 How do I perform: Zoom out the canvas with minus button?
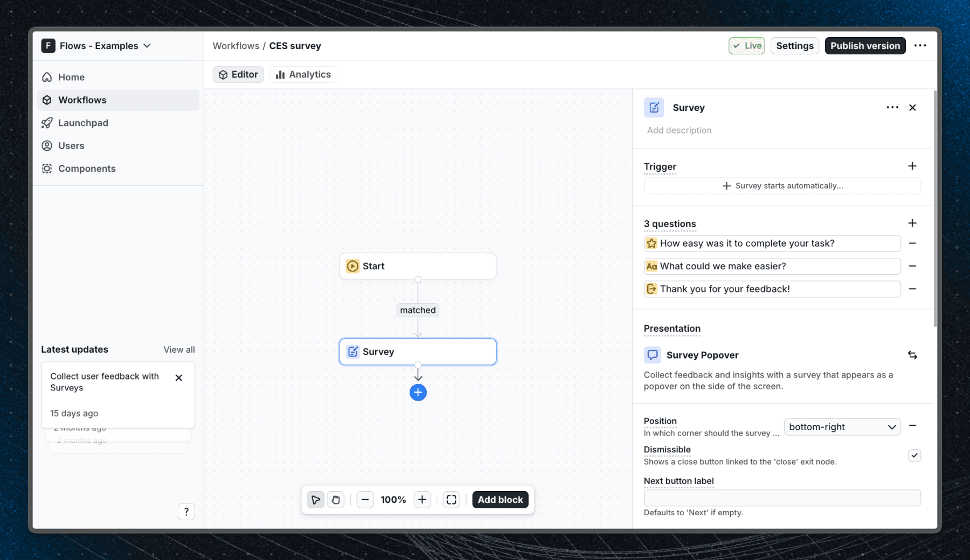point(365,500)
